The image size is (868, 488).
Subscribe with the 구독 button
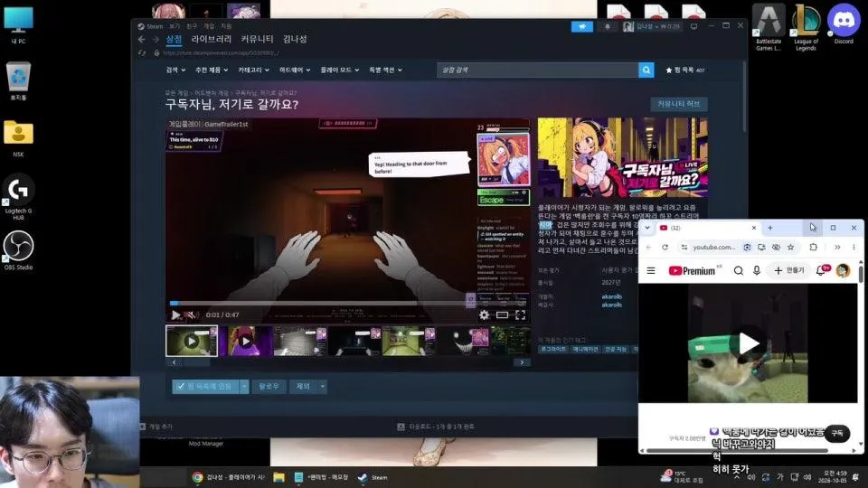point(837,433)
